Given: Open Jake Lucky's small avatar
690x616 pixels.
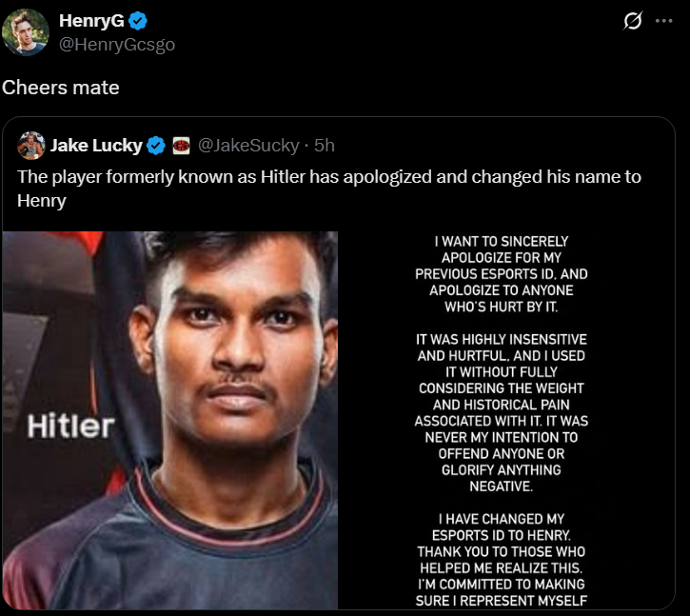Looking at the screenshot, I should tap(30, 146).
